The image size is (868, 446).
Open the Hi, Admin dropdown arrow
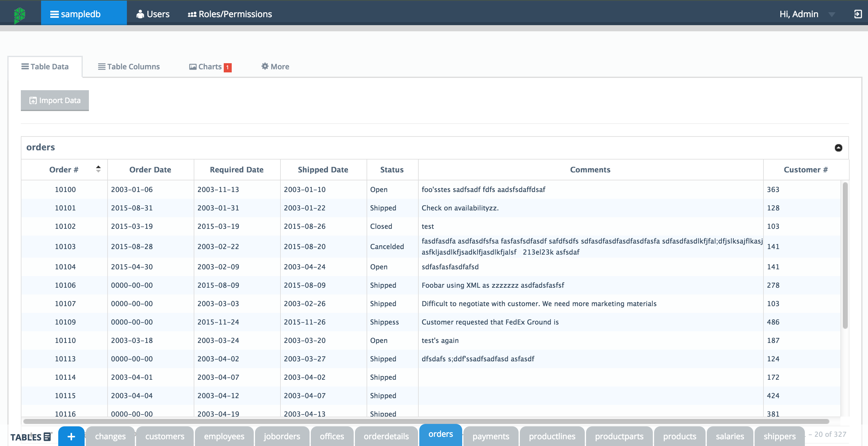[831, 14]
